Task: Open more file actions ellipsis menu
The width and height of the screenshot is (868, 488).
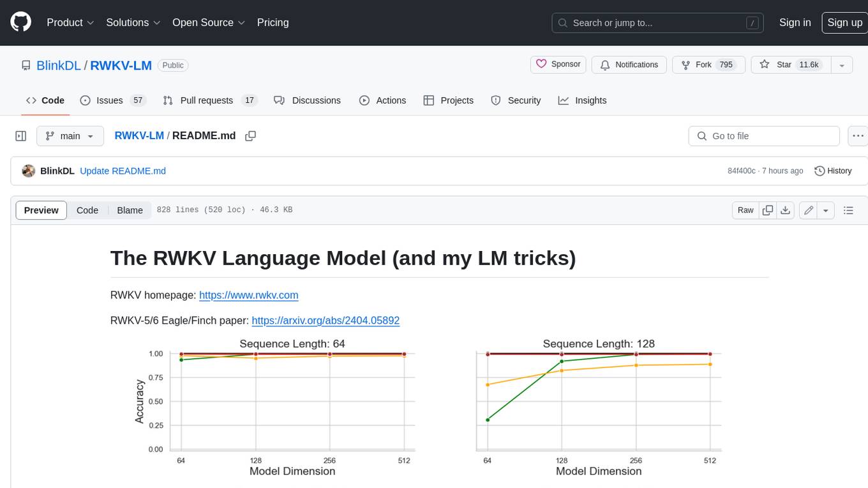Action: pyautogui.click(x=858, y=136)
